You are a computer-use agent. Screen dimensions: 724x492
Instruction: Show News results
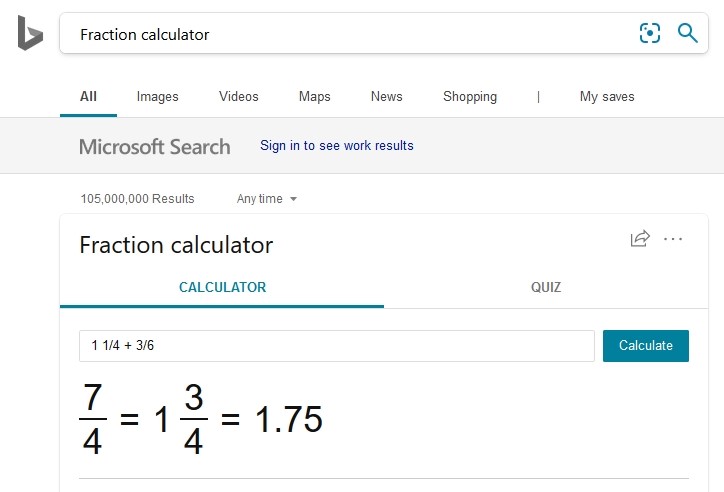tap(386, 97)
